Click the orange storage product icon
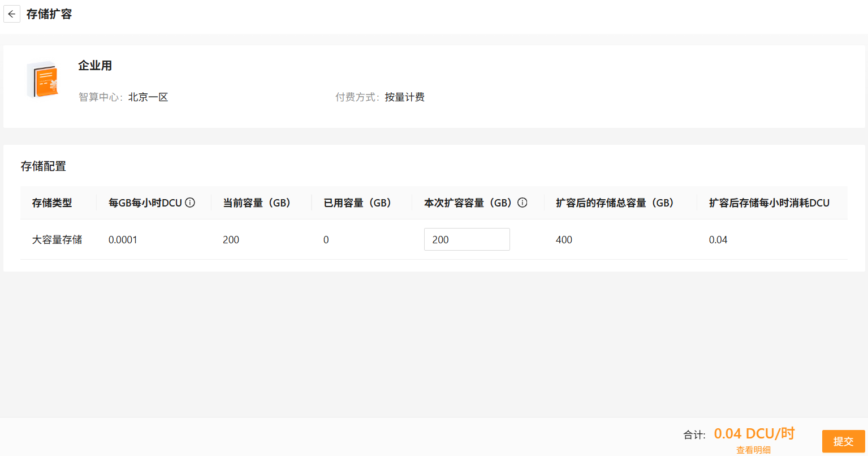This screenshot has width=868, height=456. 43,80
